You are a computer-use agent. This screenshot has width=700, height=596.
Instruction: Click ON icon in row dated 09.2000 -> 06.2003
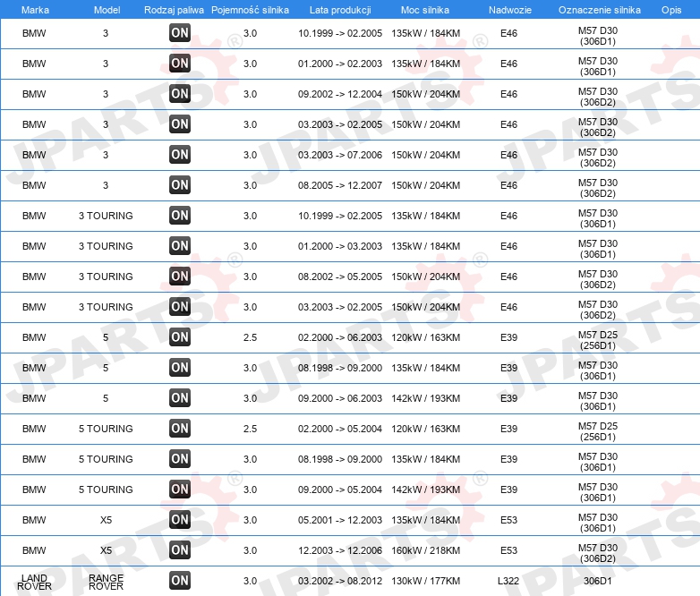click(x=180, y=397)
